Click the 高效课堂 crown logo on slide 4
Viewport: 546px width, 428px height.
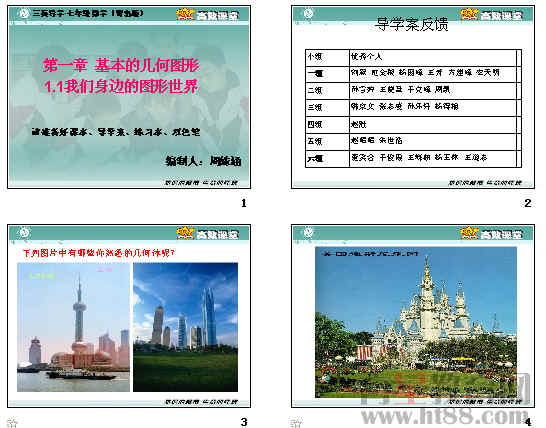(492, 233)
